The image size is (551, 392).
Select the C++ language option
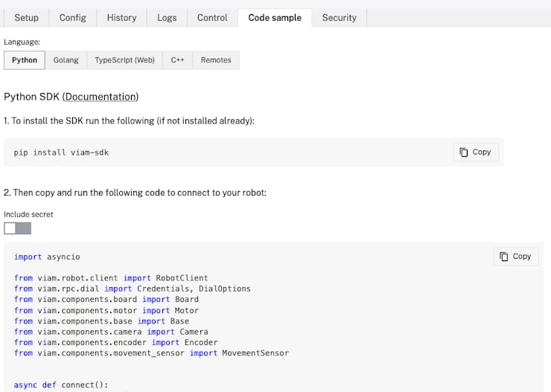tap(177, 60)
